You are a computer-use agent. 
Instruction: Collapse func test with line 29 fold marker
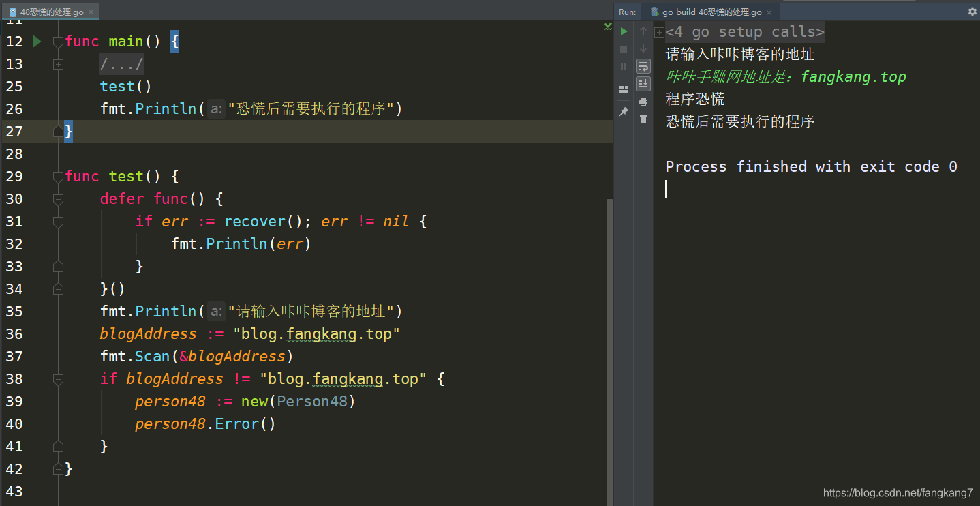click(x=58, y=177)
